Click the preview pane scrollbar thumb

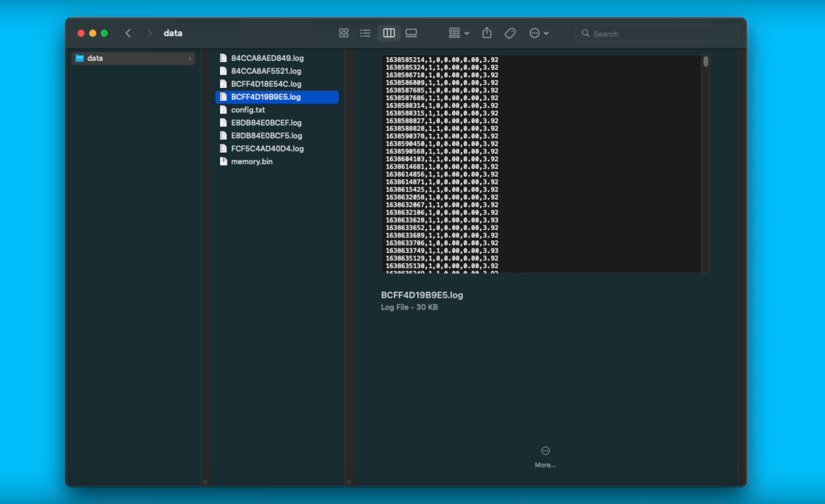pyautogui.click(x=705, y=62)
